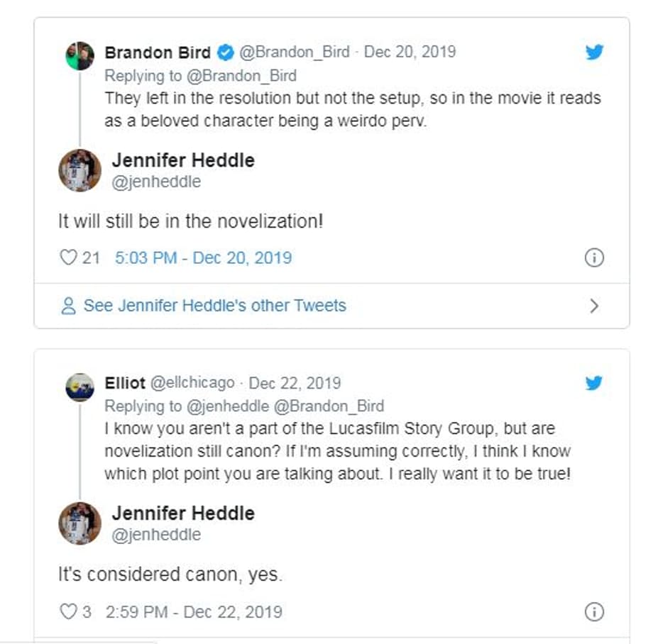The image size is (653, 644).
Task: Click the Dec 22, 2019 date on Elliot's tweet
Action: point(295,383)
